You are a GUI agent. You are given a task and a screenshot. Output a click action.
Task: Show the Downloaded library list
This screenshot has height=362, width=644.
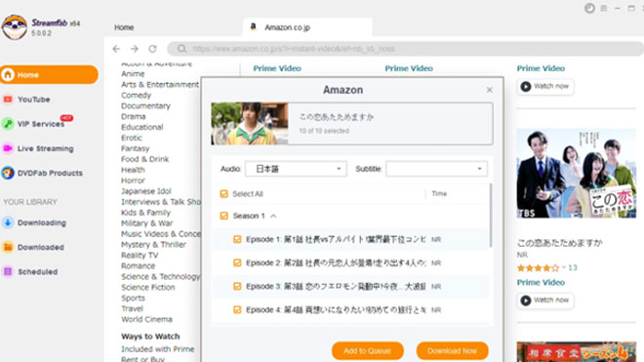pyautogui.click(x=41, y=247)
